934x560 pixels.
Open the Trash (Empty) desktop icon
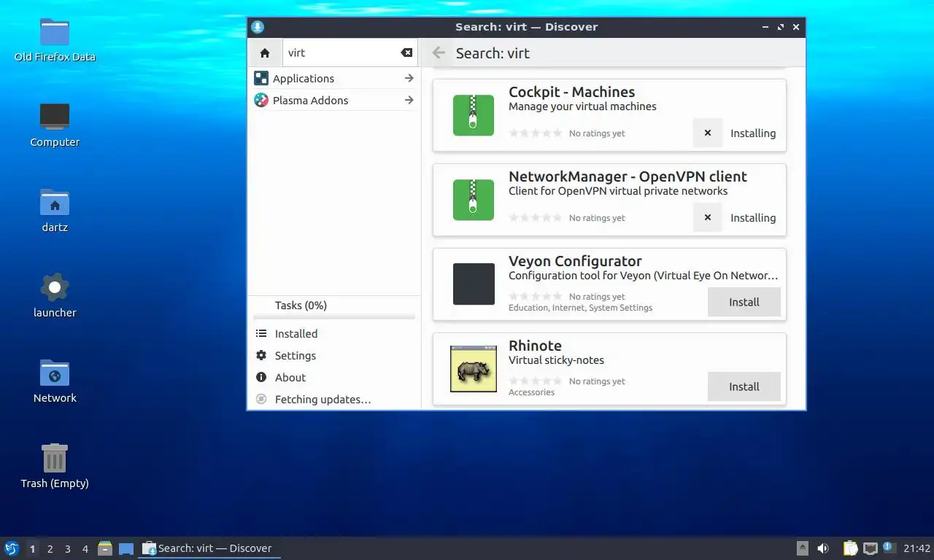click(x=55, y=467)
